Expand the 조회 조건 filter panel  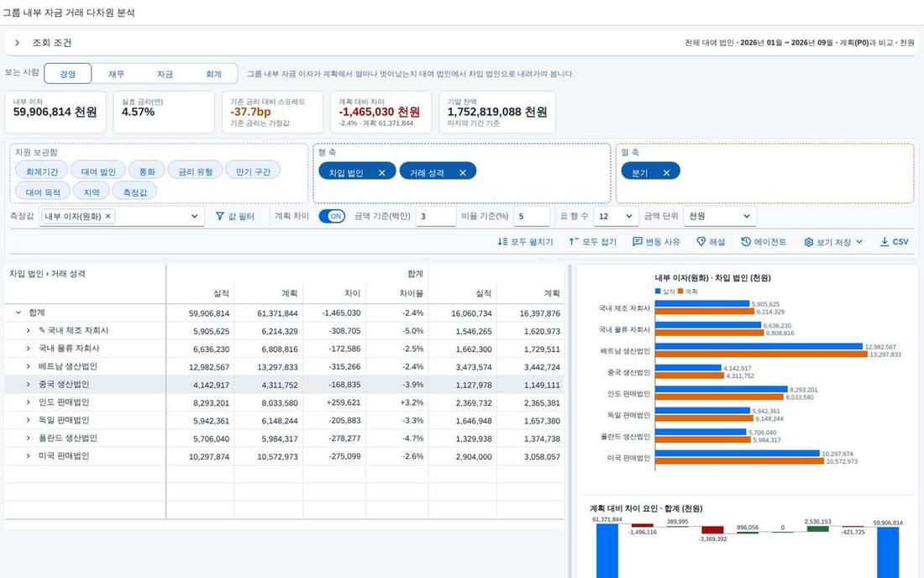(x=17, y=42)
